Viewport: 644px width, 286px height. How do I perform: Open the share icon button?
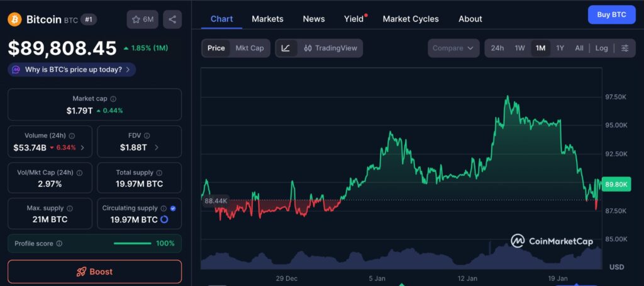pos(172,20)
